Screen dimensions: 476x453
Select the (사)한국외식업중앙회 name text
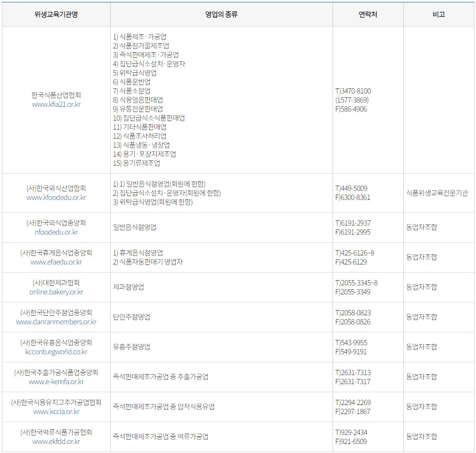[x=56, y=223]
